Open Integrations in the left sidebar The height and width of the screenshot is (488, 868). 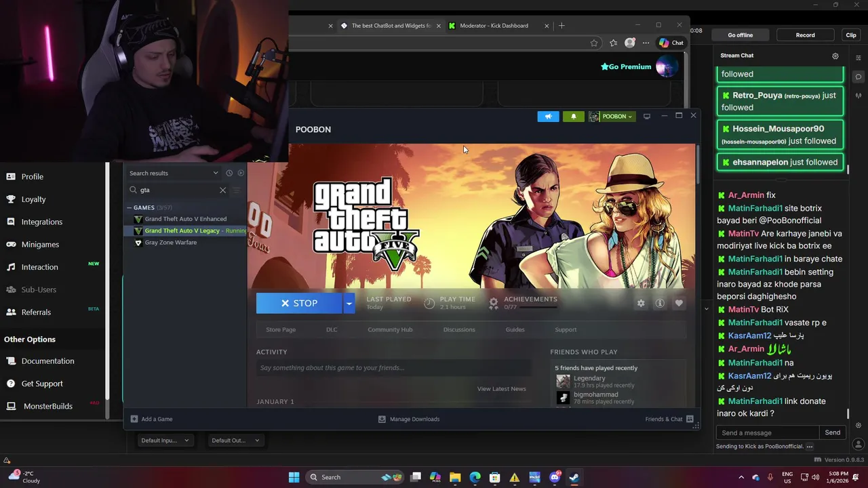pyautogui.click(x=41, y=222)
